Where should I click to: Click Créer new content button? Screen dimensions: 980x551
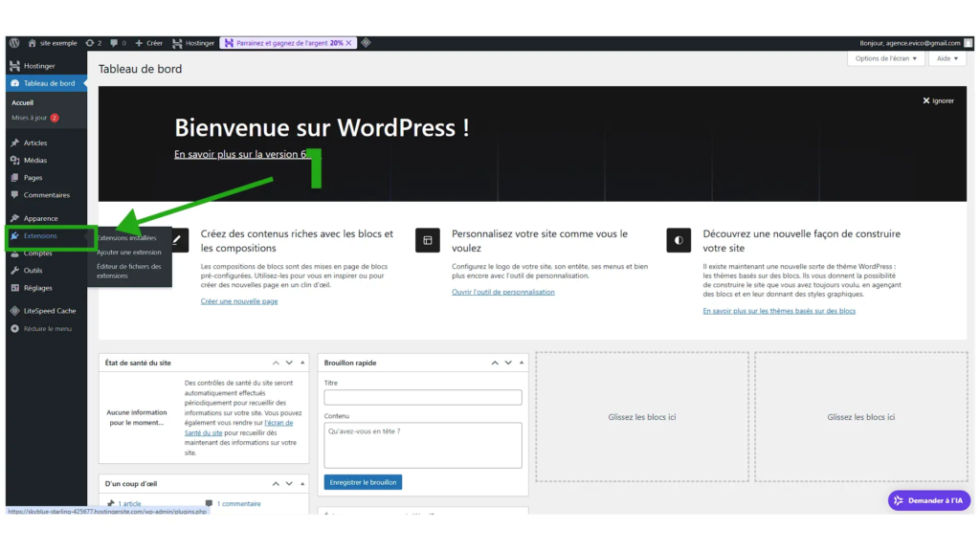(x=148, y=43)
